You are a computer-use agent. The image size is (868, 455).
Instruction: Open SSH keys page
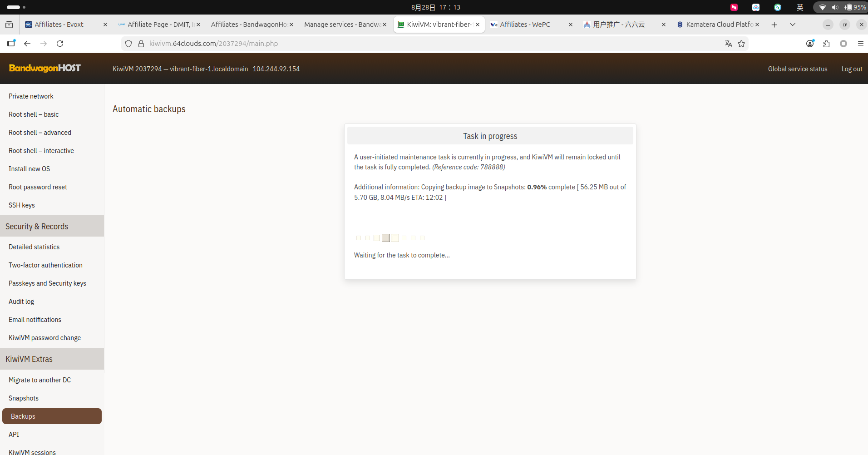point(22,205)
